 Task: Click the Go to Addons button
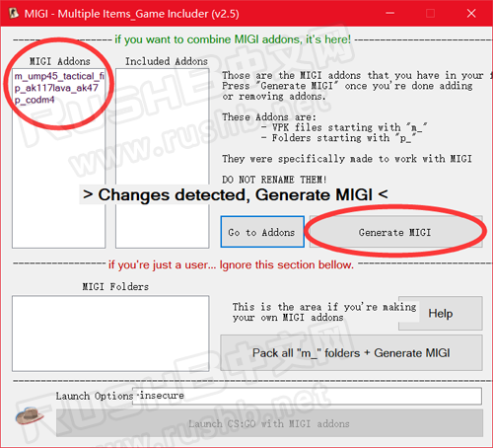[262, 232]
